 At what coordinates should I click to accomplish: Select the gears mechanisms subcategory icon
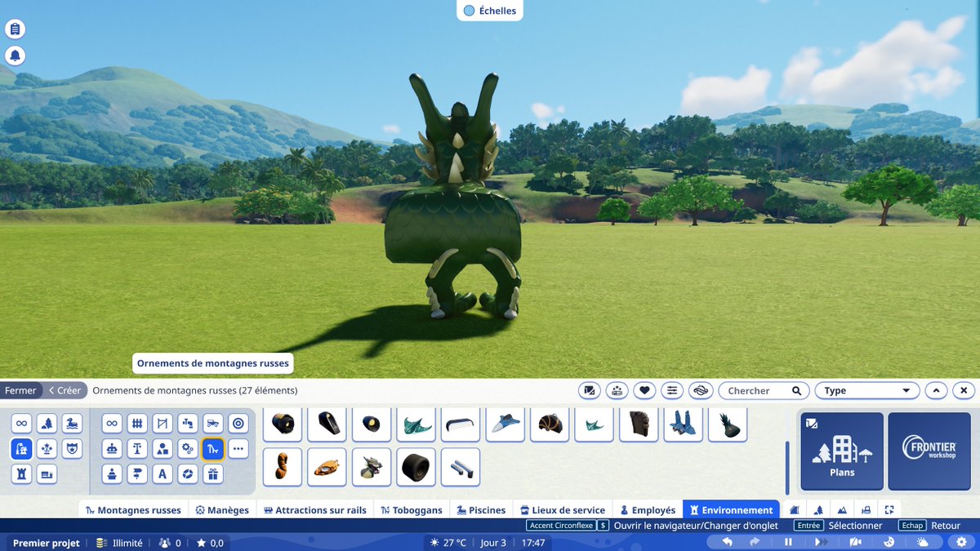click(x=188, y=448)
